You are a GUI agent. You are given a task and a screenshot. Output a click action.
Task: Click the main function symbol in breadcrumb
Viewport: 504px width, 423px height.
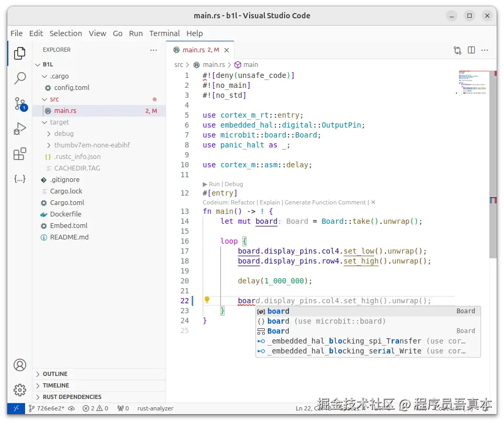(x=247, y=65)
